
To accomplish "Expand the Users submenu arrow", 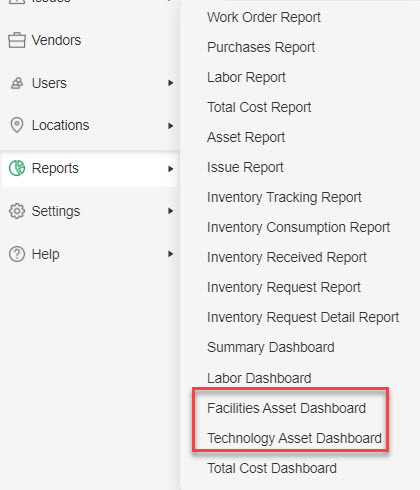I will [x=171, y=83].
